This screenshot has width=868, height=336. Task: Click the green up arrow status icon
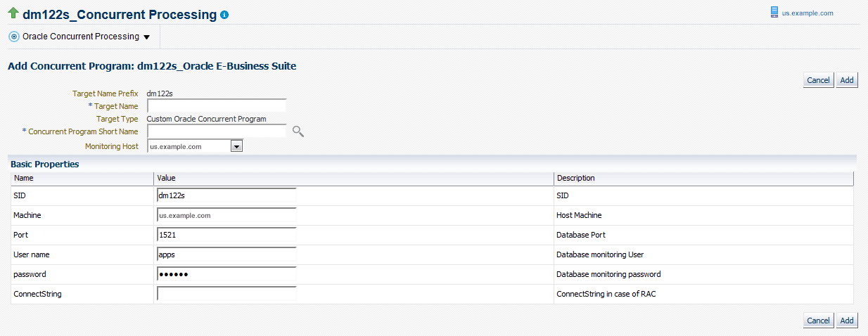pos(13,13)
